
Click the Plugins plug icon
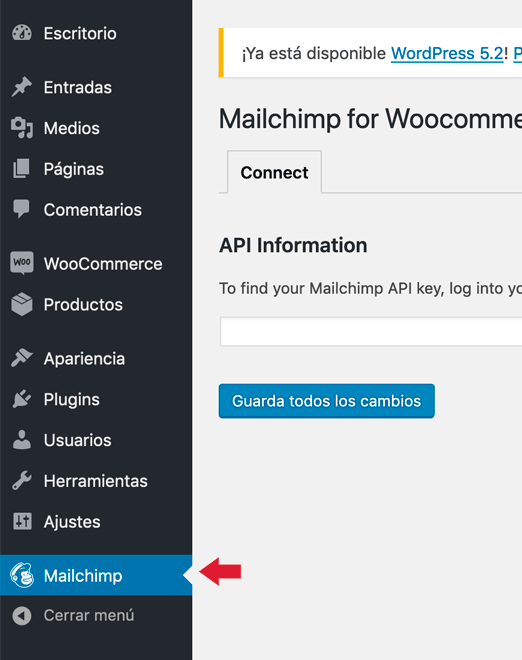pos(21,399)
